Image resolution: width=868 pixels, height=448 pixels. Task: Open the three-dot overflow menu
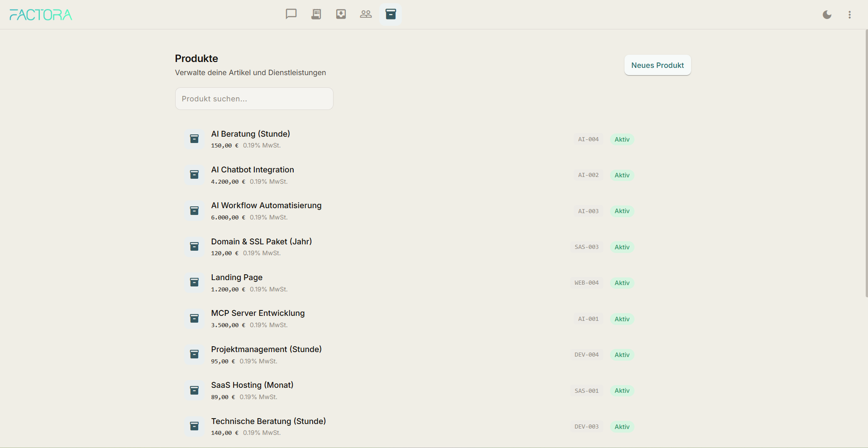(x=849, y=14)
